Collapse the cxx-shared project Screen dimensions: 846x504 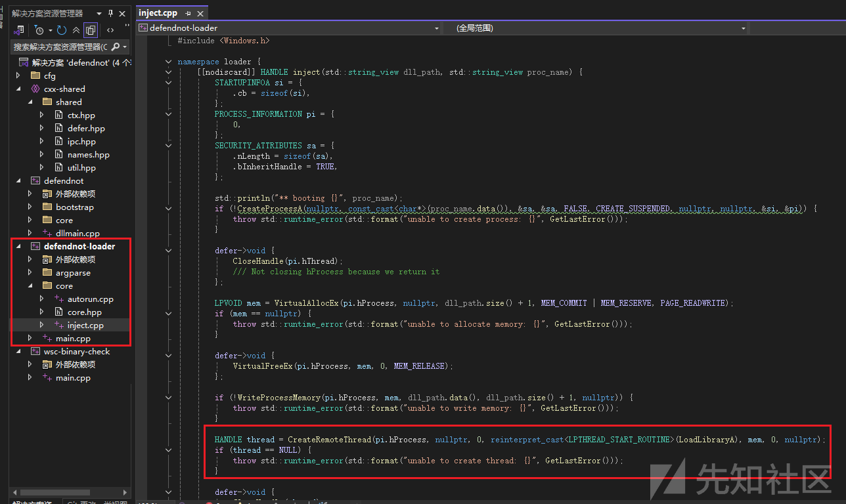(x=18, y=89)
